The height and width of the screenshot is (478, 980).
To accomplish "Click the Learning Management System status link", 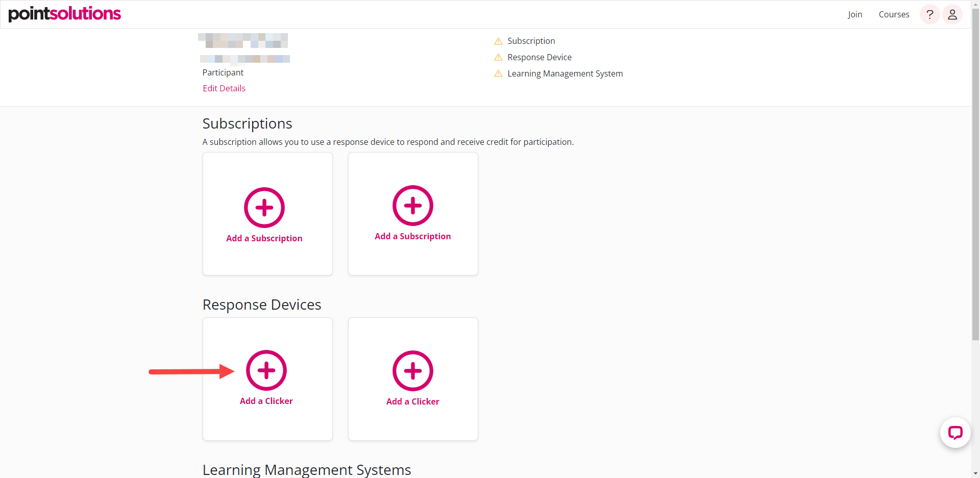I will pyautogui.click(x=565, y=73).
